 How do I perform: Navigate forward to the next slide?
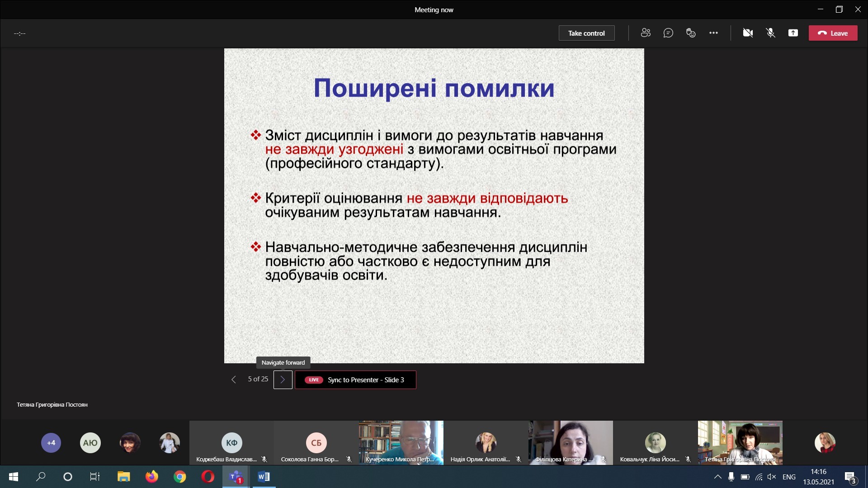pyautogui.click(x=283, y=380)
